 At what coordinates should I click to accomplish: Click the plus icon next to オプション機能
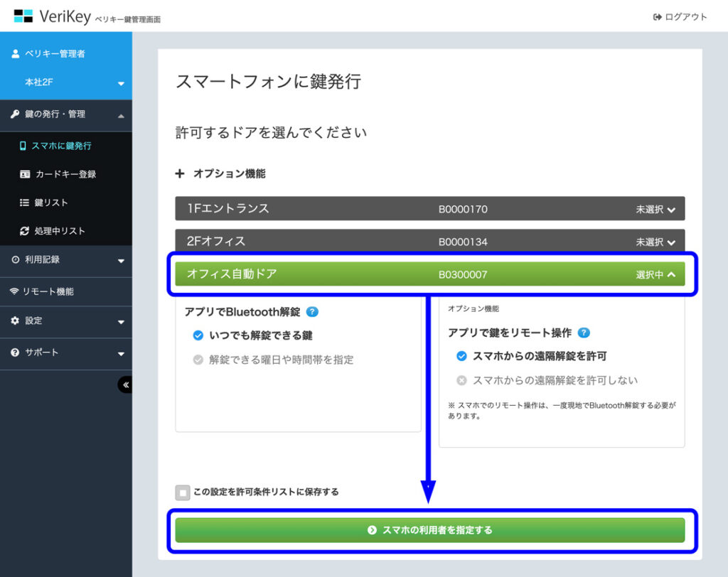point(181,173)
